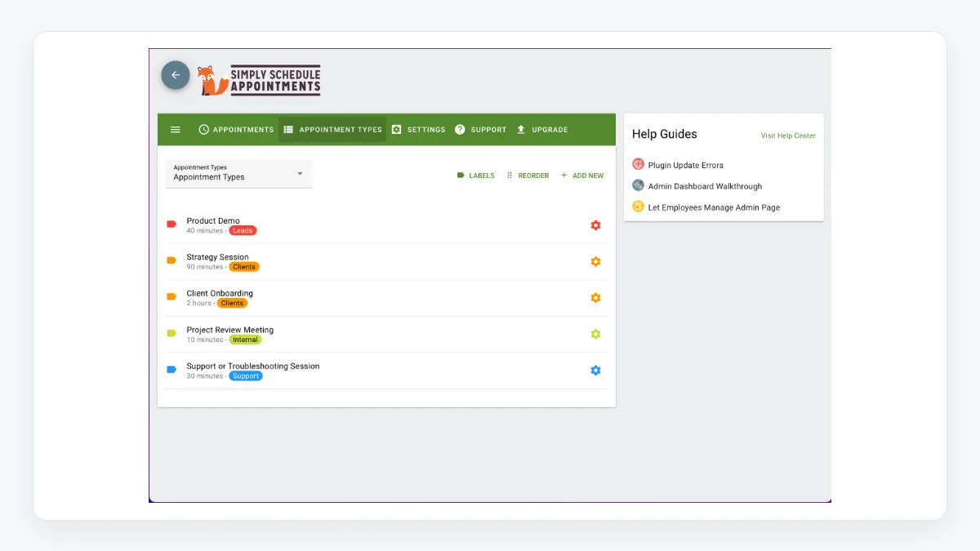Select the Project Review Meeting row

pos(386,335)
